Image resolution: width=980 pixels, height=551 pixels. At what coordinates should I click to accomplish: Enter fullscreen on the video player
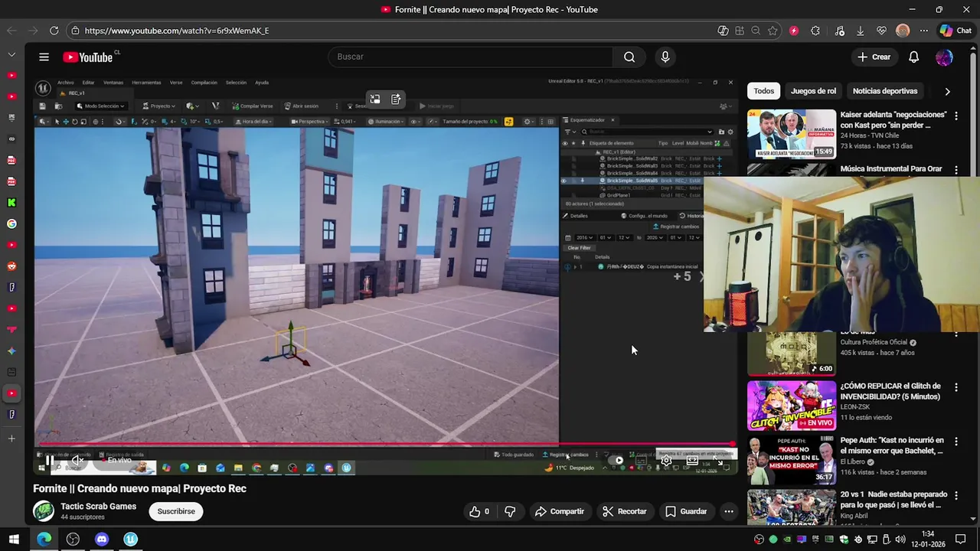(718, 461)
